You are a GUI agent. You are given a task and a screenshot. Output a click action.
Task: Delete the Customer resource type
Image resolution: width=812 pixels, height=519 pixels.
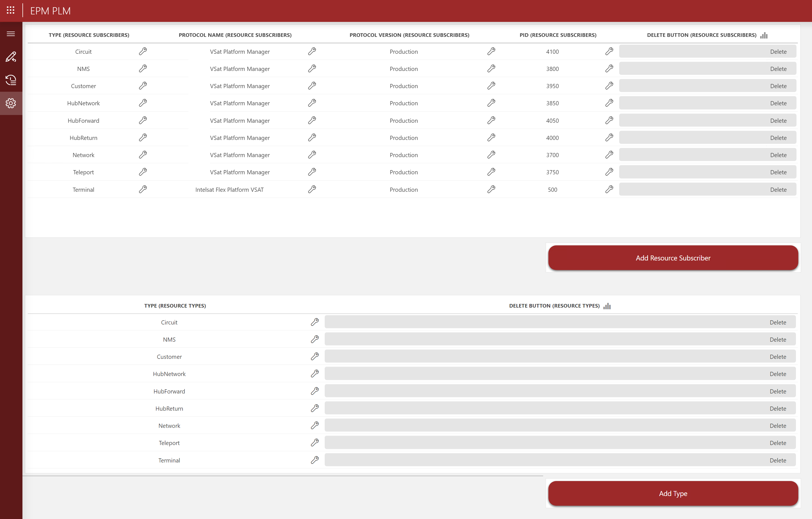(560, 356)
